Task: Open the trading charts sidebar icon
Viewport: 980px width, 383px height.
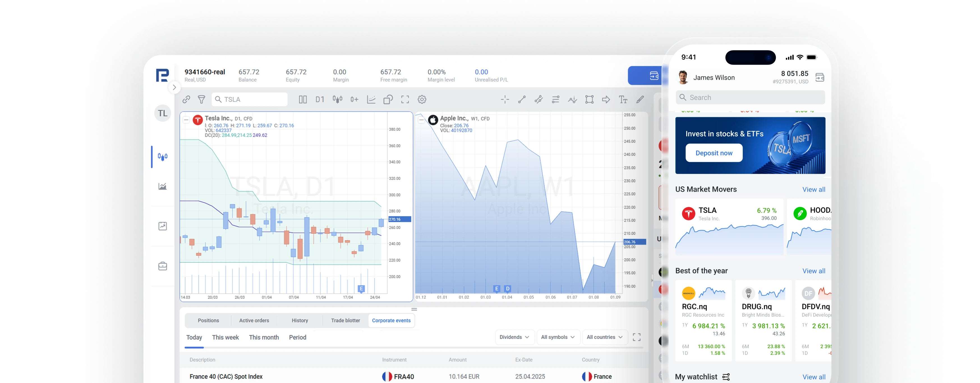Action: pos(162,156)
